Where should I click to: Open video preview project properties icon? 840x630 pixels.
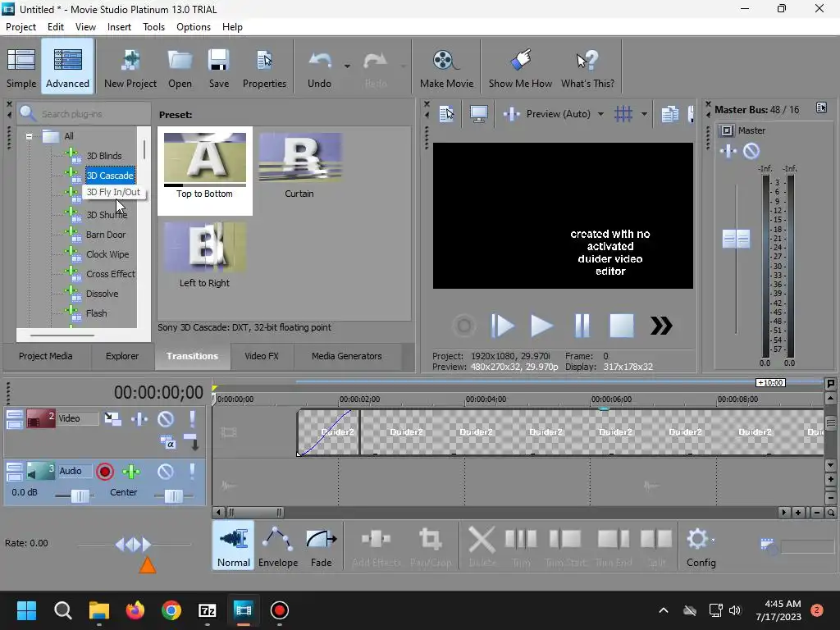coord(446,113)
